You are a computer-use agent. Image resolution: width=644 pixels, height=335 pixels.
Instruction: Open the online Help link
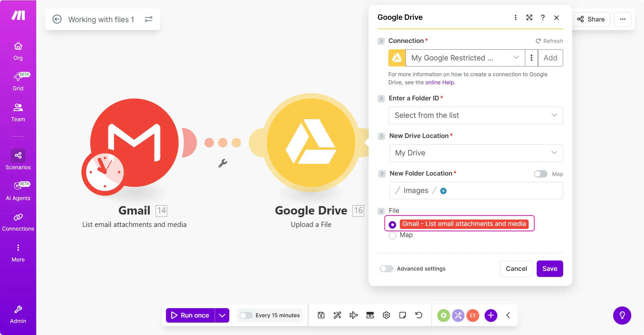coord(440,82)
